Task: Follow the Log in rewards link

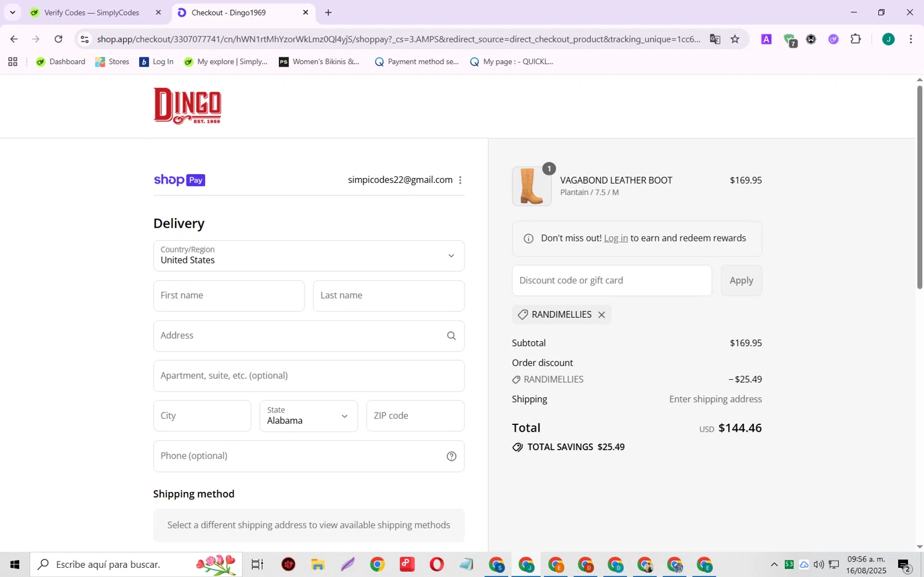Action: click(615, 238)
